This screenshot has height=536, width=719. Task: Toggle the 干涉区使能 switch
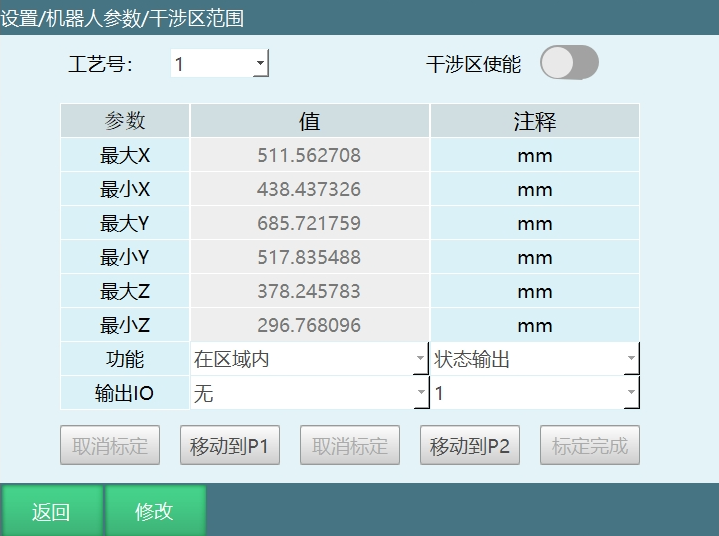[569, 62]
